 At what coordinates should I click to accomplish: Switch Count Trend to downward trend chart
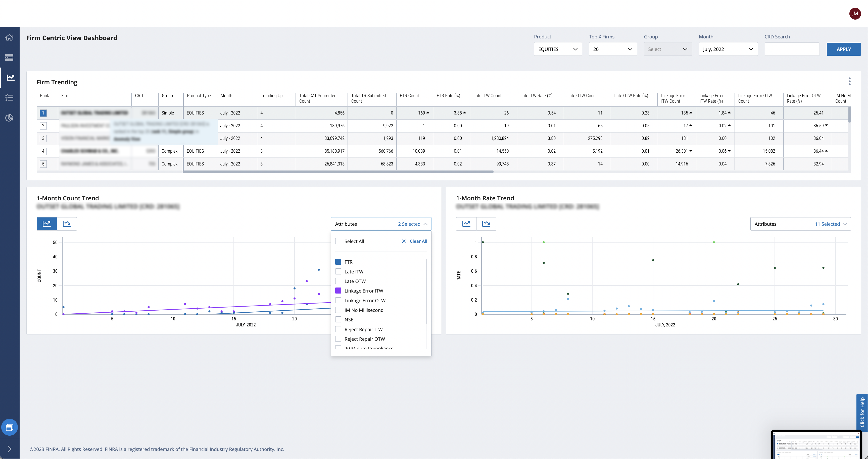point(67,224)
